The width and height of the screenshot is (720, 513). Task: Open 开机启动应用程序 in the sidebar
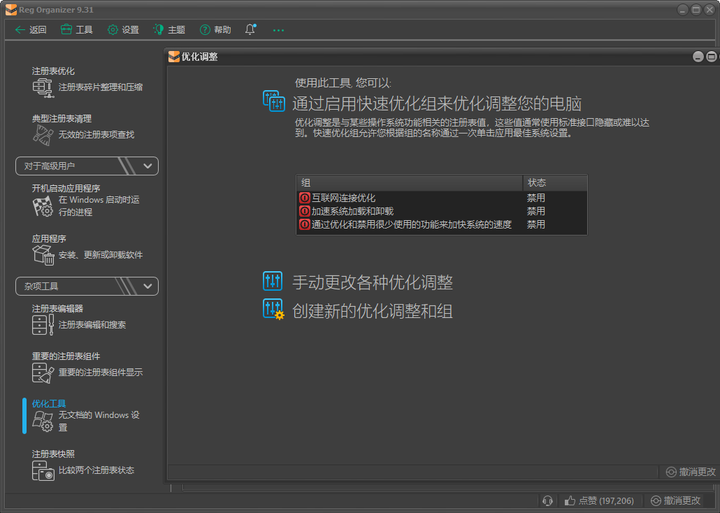click(66, 188)
